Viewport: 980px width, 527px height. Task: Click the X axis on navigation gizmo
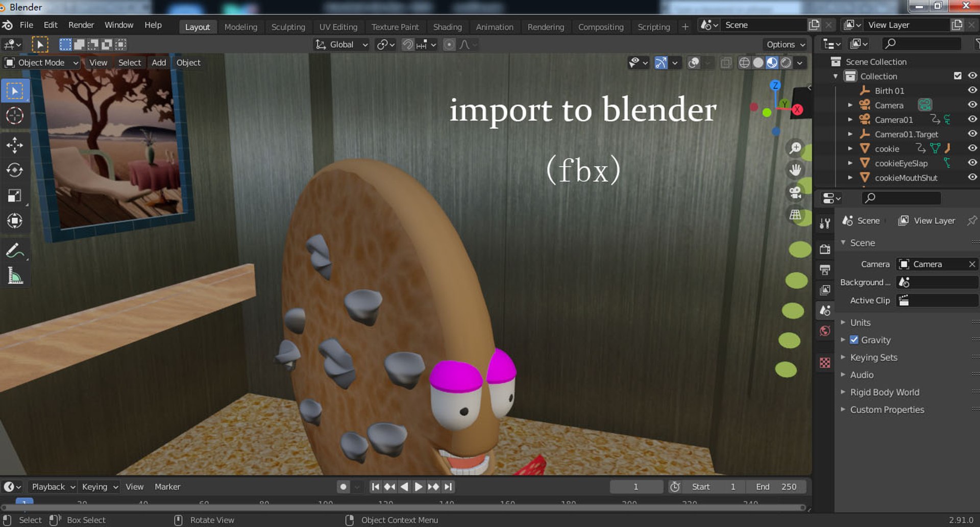[797, 109]
